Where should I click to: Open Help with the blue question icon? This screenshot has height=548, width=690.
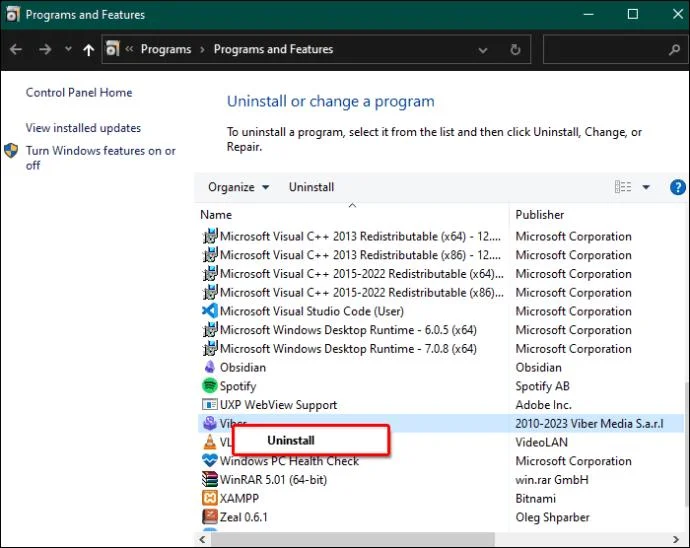click(677, 187)
